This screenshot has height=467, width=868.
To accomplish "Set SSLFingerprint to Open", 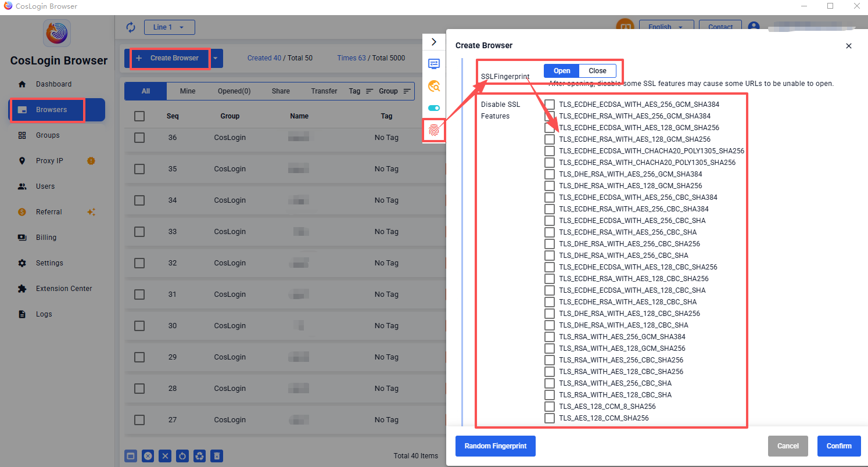I will coord(562,71).
